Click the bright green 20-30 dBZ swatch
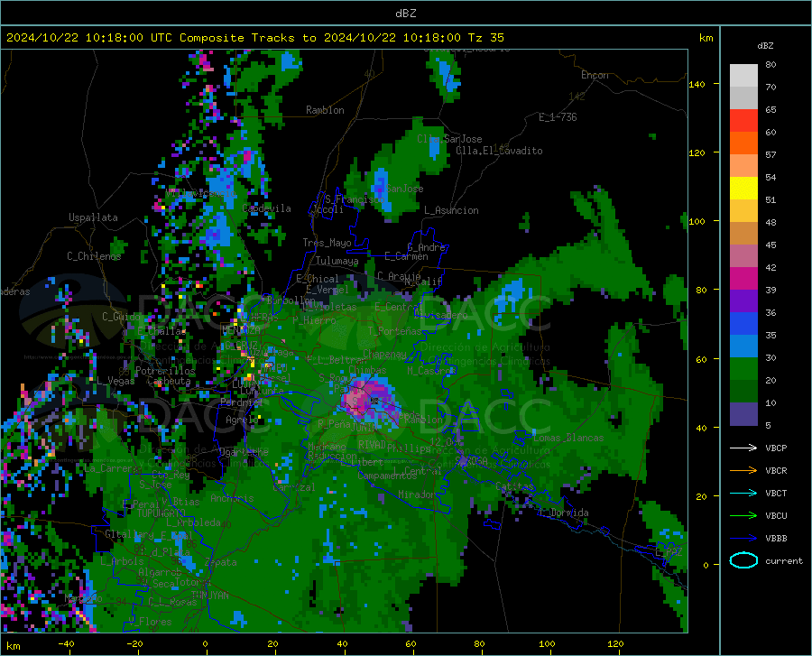 [x=743, y=369]
